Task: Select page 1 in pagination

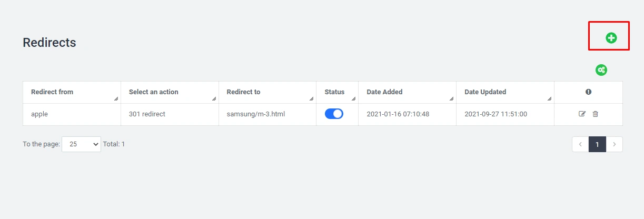Action: pyautogui.click(x=597, y=144)
